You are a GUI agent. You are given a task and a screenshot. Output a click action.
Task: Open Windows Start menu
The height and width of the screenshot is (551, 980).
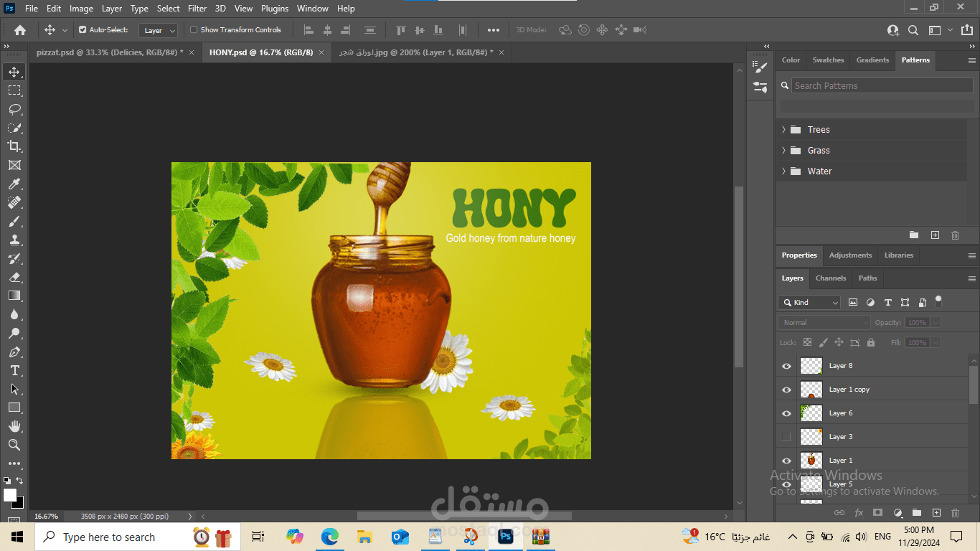pos(17,537)
